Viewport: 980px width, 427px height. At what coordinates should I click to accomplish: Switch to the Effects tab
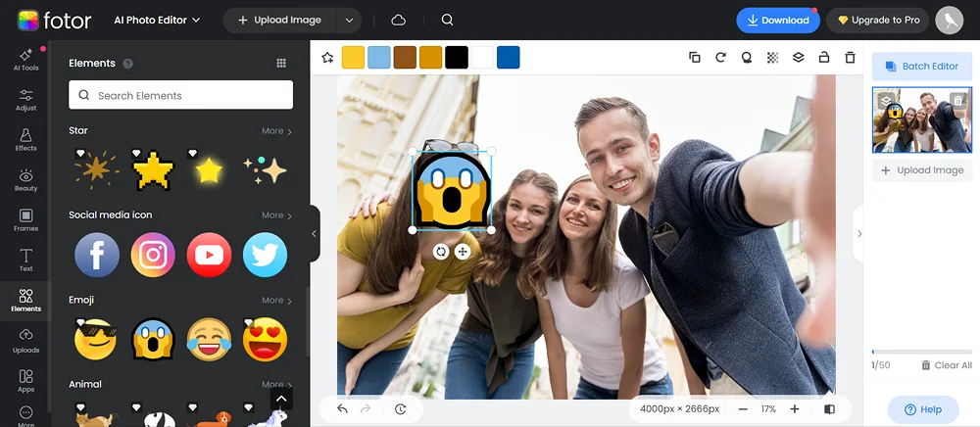click(26, 139)
